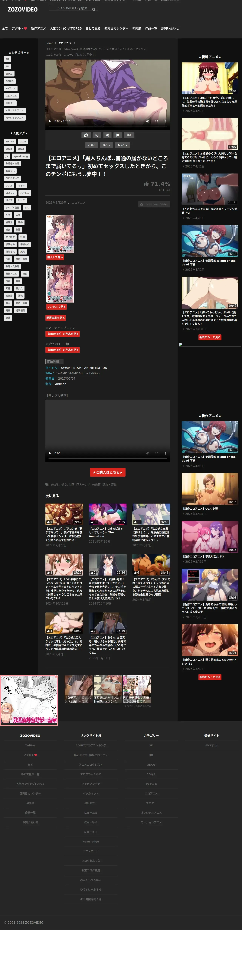Click the ご購入はこちら purchase button
Image resolution: width=242 pixels, height=980 pixels.
tap(108, 472)
